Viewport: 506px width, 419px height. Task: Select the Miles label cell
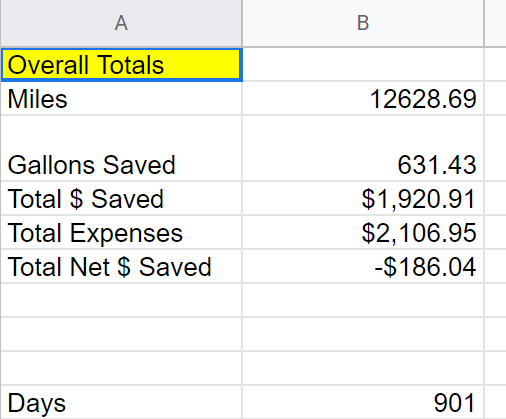121,98
